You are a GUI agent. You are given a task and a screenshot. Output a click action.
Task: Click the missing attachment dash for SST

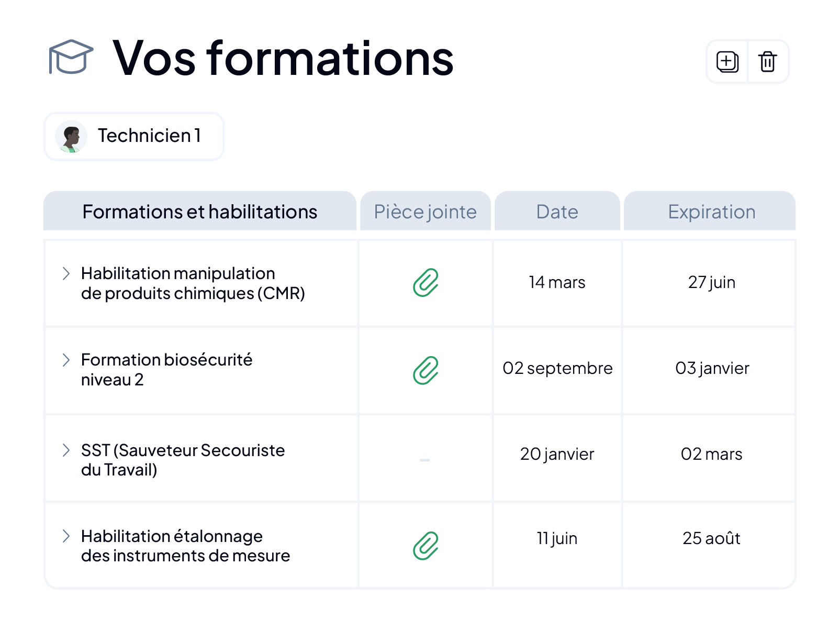point(425,460)
